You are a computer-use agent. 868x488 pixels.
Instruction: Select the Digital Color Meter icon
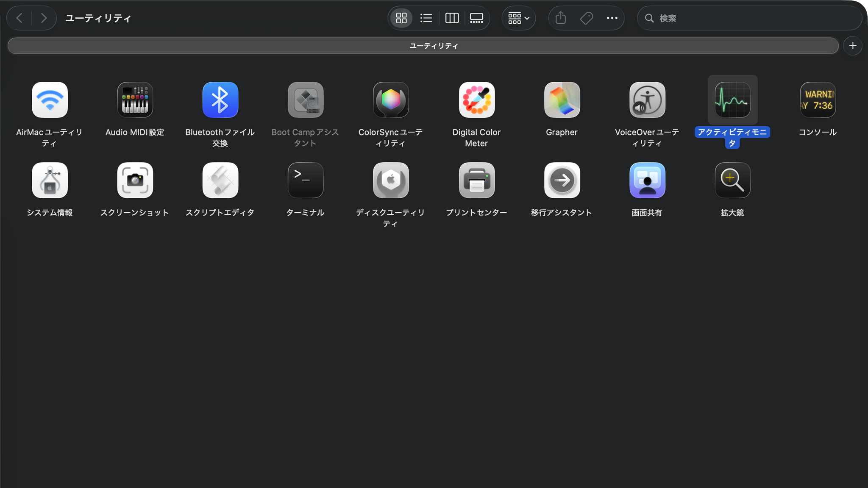click(x=476, y=100)
